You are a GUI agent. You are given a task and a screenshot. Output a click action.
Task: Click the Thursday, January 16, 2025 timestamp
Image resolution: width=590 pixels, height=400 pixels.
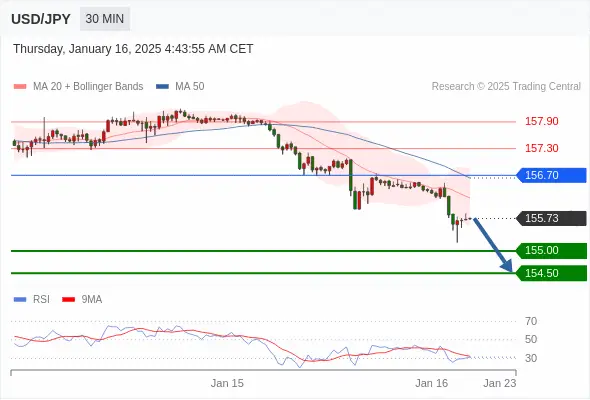133,49
